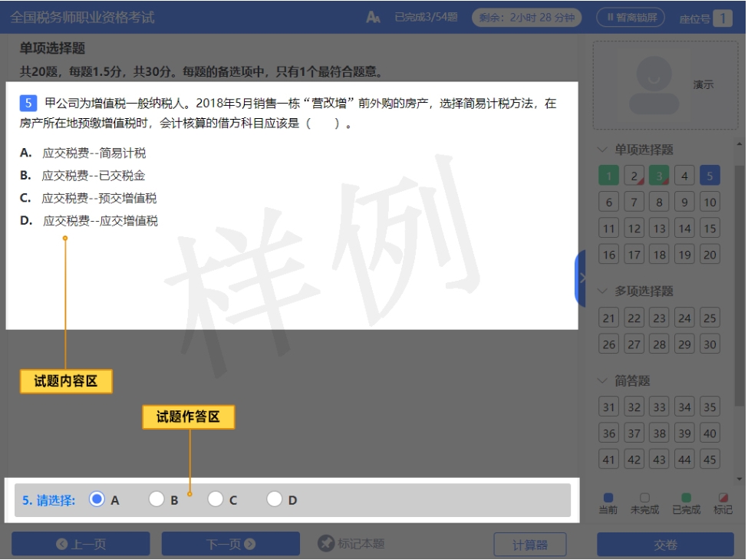Collapse the 简答题 question section
The height and width of the screenshot is (560, 748).
point(603,380)
